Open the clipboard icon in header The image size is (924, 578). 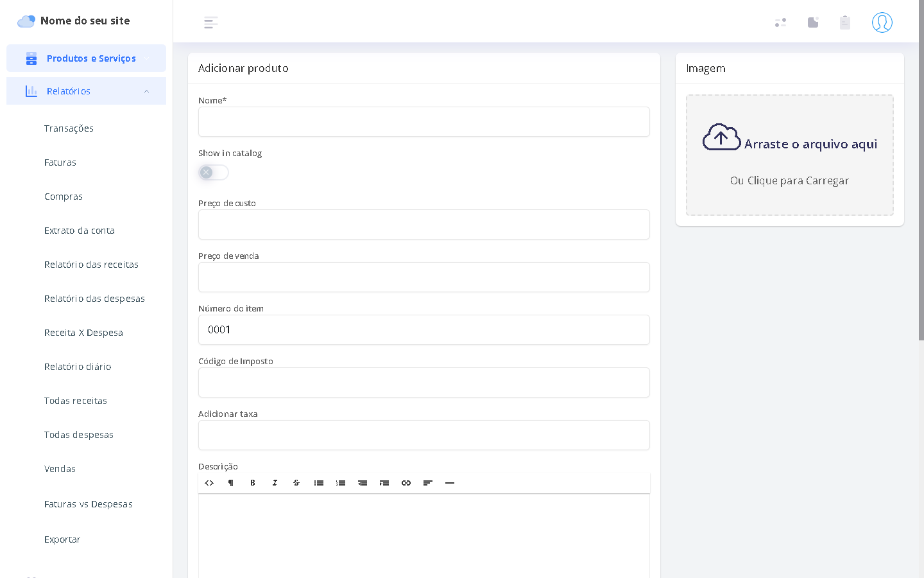(x=844, y=22)
